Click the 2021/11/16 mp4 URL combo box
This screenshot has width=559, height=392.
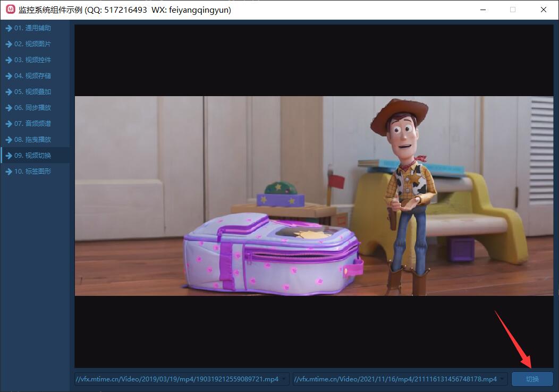(395, 379)
